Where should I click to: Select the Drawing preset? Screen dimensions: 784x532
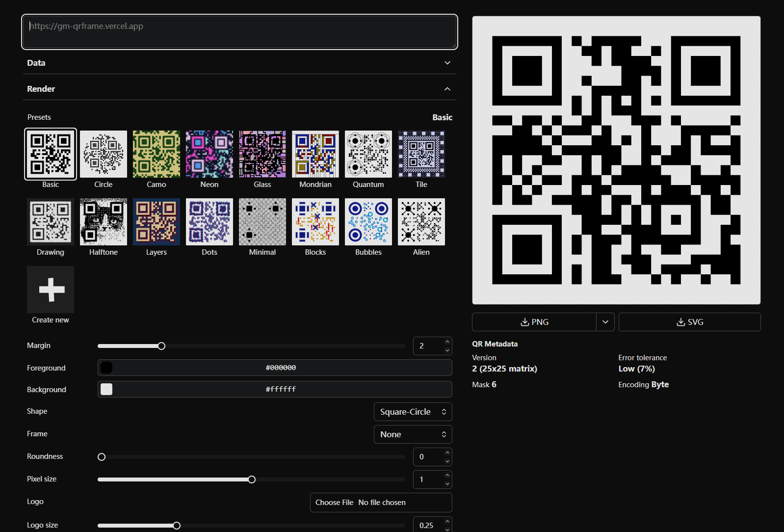pos(51,222)
